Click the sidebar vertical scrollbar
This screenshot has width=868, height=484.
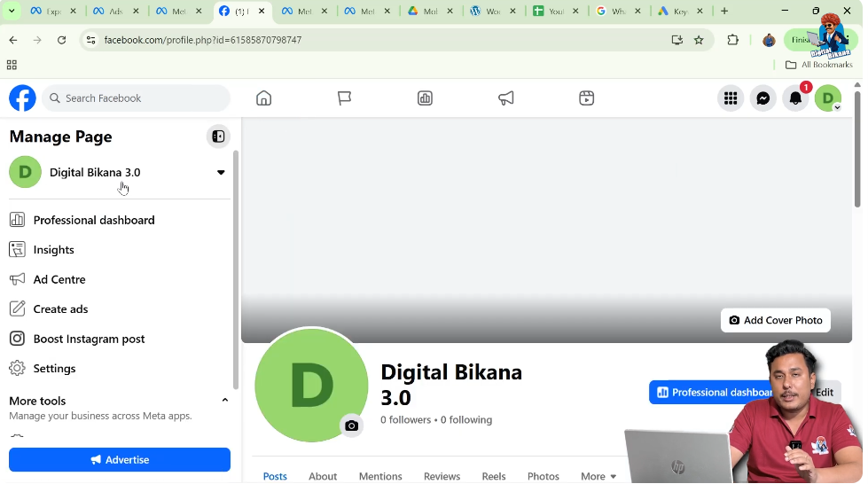(236, 269)
